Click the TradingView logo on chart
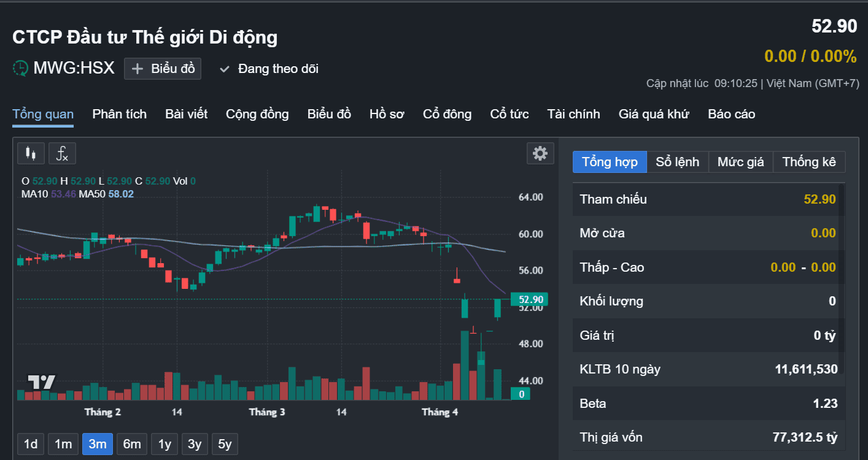The image size is (868, 460). (42, 382)
